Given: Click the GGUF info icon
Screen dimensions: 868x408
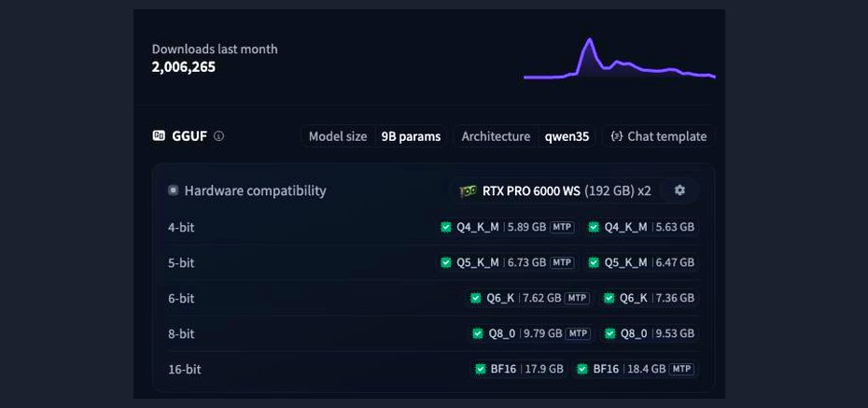Looking at the screenshot, I should point(218,136).
